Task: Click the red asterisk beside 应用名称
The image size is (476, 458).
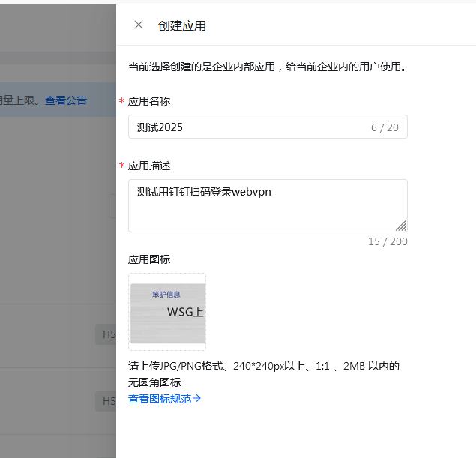Action: (x=121, y=101)
